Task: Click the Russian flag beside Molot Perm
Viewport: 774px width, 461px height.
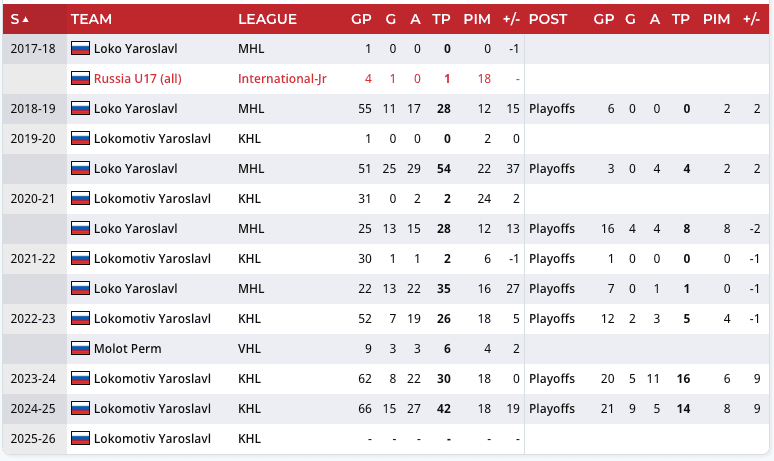Action: (81, 349)
